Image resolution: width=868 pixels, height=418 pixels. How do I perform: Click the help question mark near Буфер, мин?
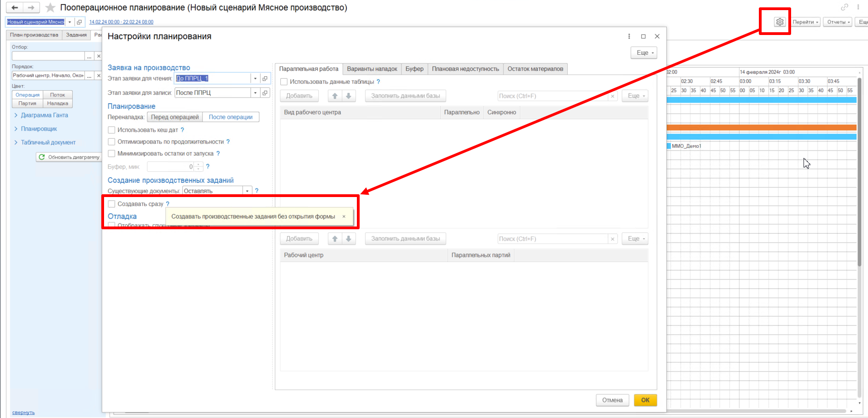(208, 167)
